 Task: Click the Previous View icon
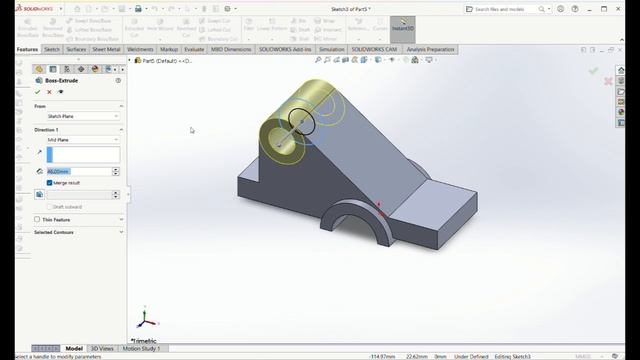(x=336, y=60)
